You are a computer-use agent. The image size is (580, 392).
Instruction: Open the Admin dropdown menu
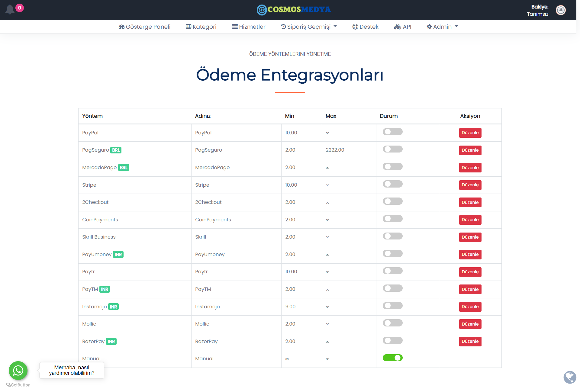(x=442, y=27)
